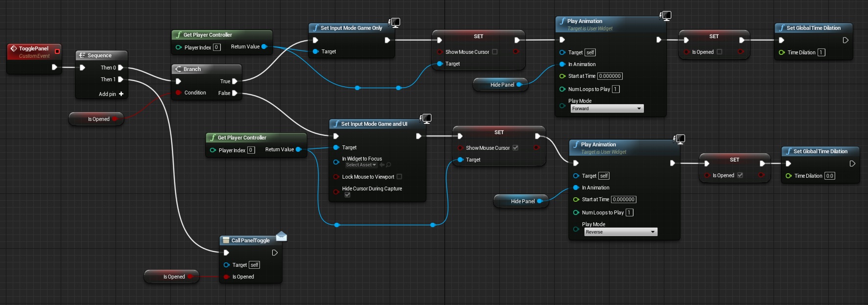
Task: Click Return Value pin on upper Get Player Controller
Action: (x=264, y=47)
